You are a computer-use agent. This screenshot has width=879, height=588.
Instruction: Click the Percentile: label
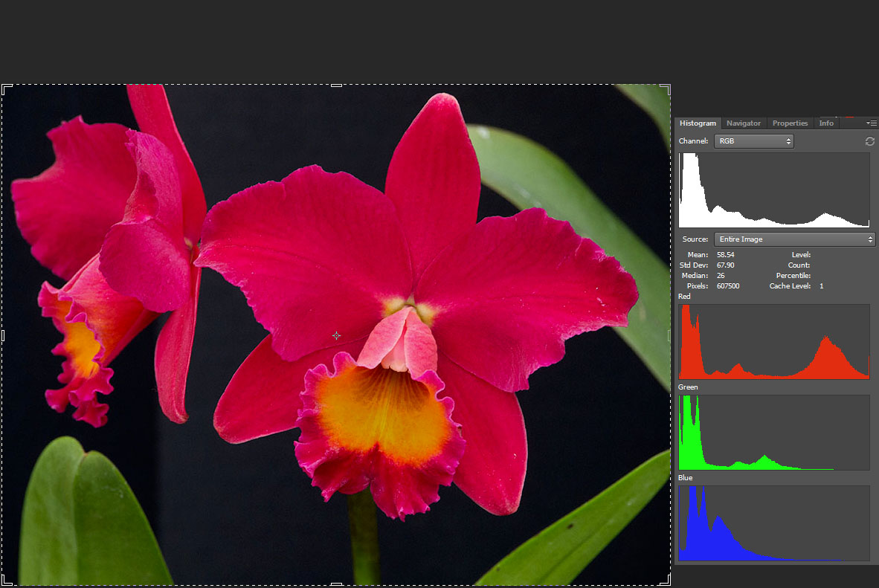(793, 276)
